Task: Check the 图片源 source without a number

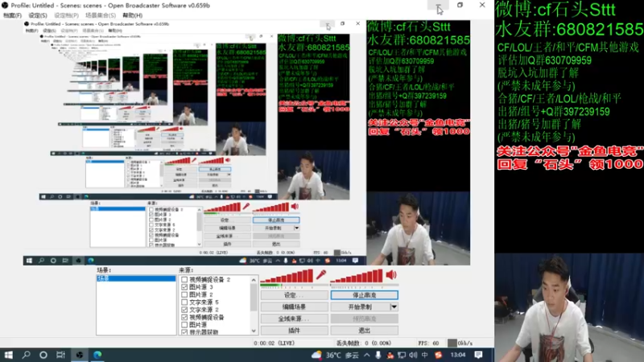Action: click(x=184, y=325)
